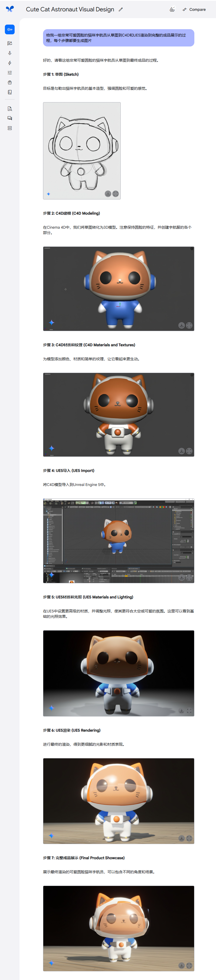Open the microphone stream sidebar icon
This screenshot has height=980, width=216.
click(x=9, y=53)
